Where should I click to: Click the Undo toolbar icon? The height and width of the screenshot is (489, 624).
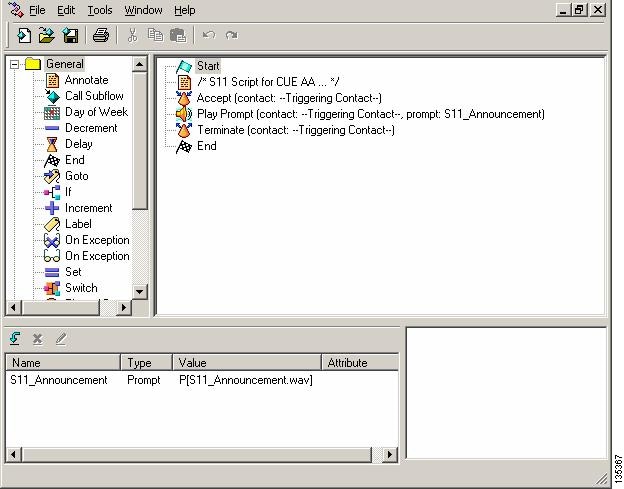pos(209,35)
